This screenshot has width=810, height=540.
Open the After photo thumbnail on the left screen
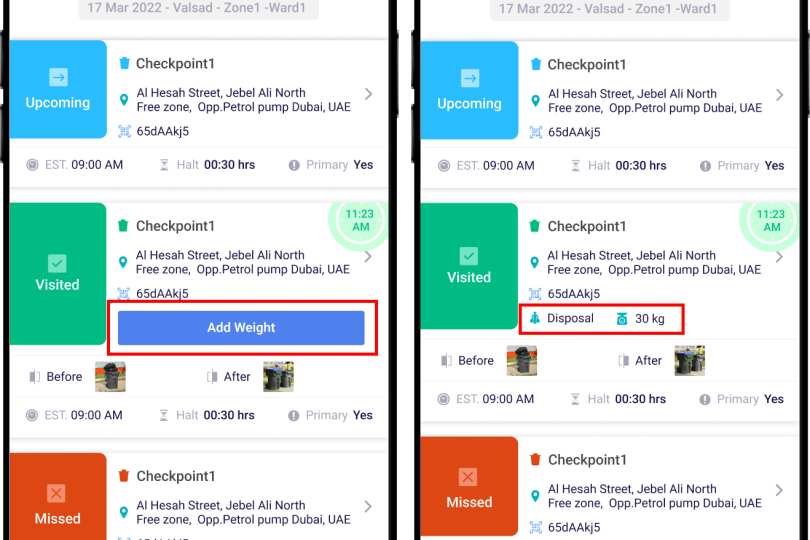click(x=278, y=377)
